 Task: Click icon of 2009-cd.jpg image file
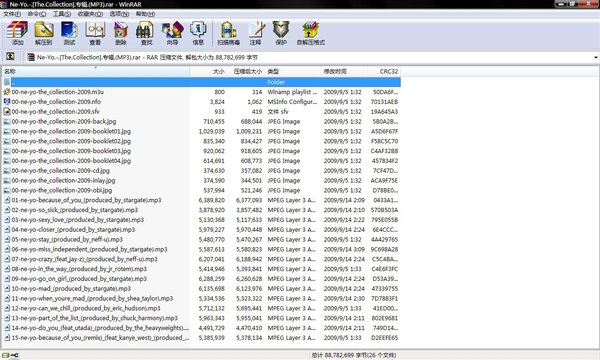tap(7, 171)
